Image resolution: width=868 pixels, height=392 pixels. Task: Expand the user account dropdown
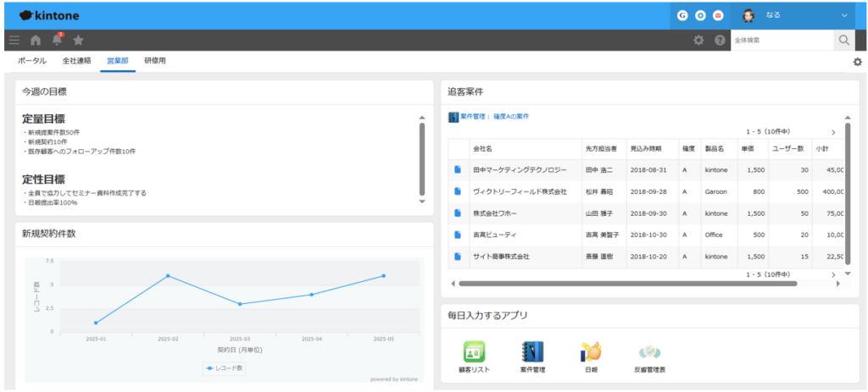[x=844, y=15]
